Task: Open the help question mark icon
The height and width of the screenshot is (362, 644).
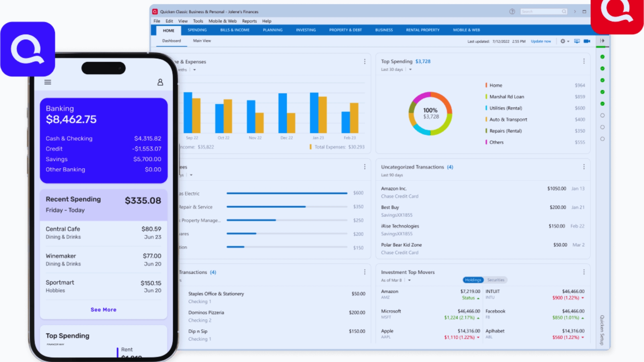Action: [x=512, y=12]
